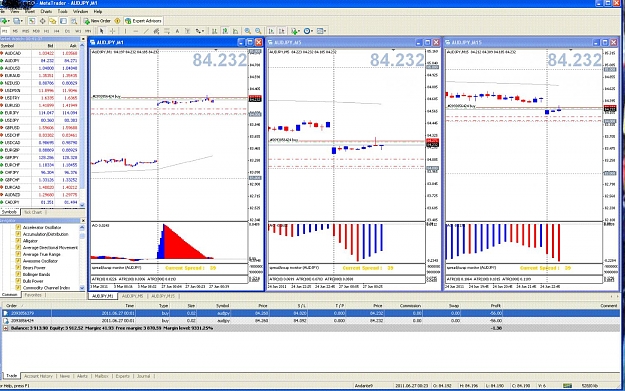The height and width of the screenshot is (391, 625).
Task: Select the D1 timeframe button
Action: pos(67,31)
